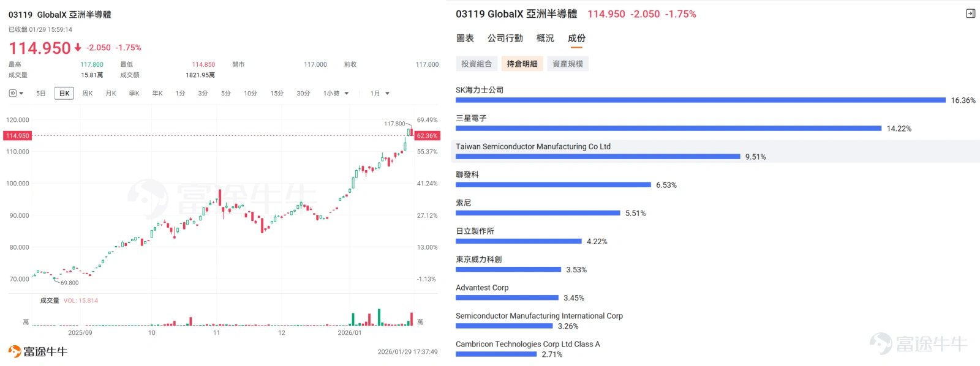
Task: Select the 日K daily candlestick view
Action: (x=64, y=94)
